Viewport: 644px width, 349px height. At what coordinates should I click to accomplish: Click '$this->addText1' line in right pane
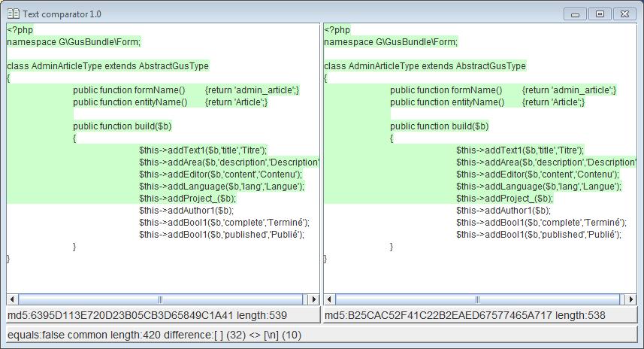[520, 150]
